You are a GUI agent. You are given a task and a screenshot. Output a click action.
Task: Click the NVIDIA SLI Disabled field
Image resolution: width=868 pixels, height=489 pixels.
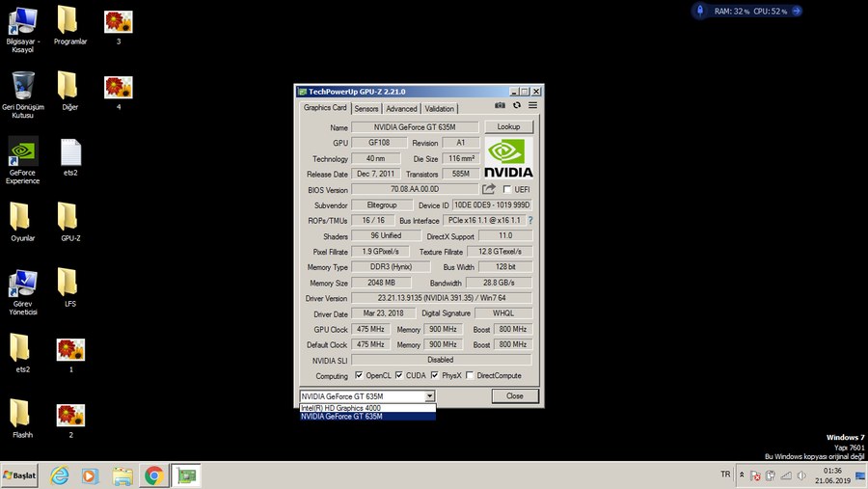(x=441, y=360)
